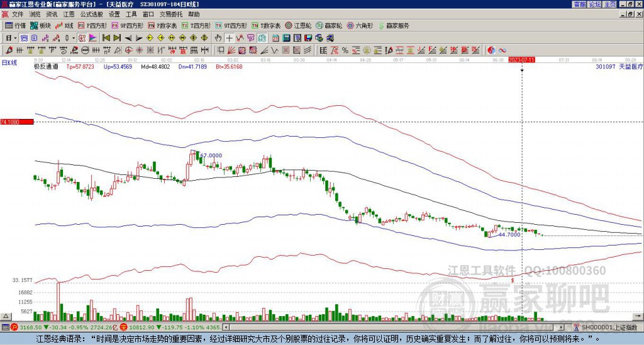Screen dimensions: 644x345
Task: Click the zigzag wave line tool
Action: point(274,50)
